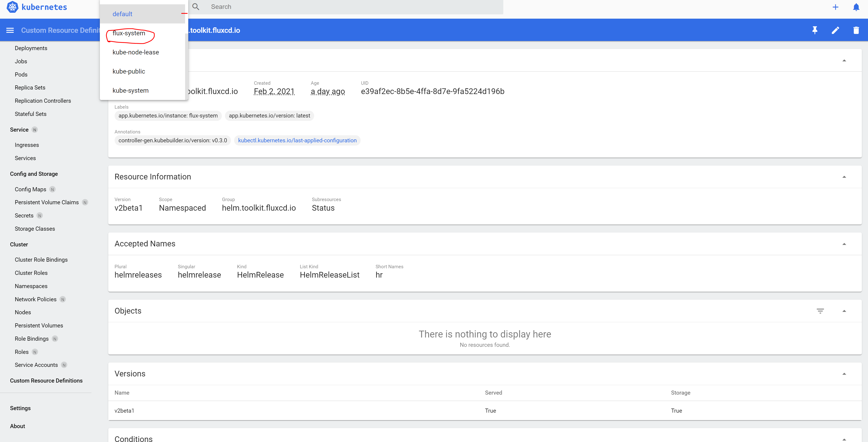Open Persistent Volumes list

[39, 326]
